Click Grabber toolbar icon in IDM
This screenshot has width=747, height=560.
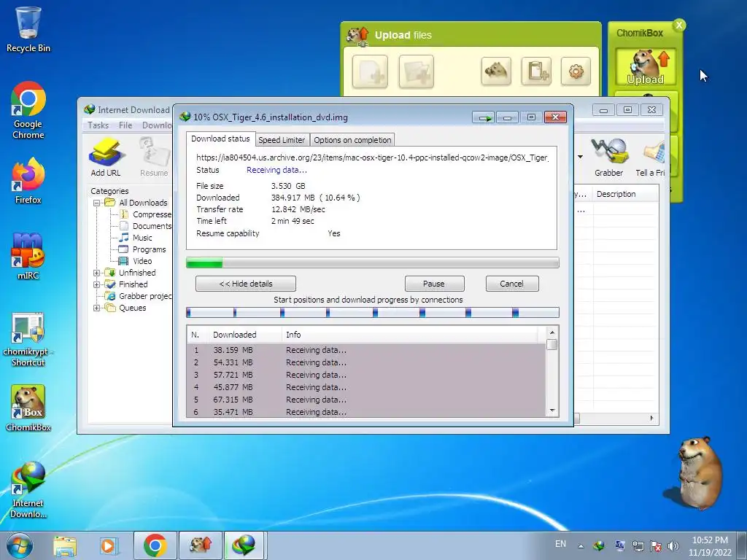click(x=608, y=157)
